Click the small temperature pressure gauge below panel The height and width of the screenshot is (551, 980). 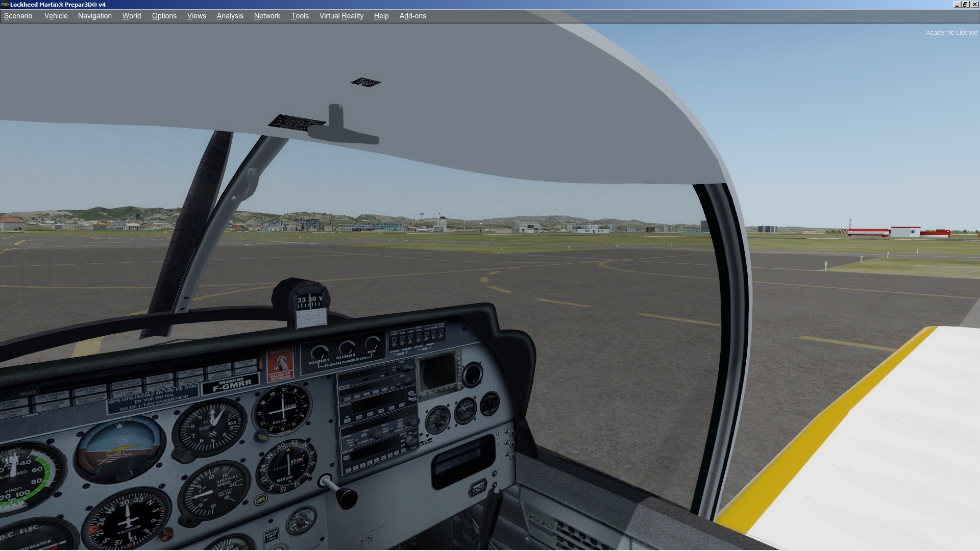pos(302,521)
